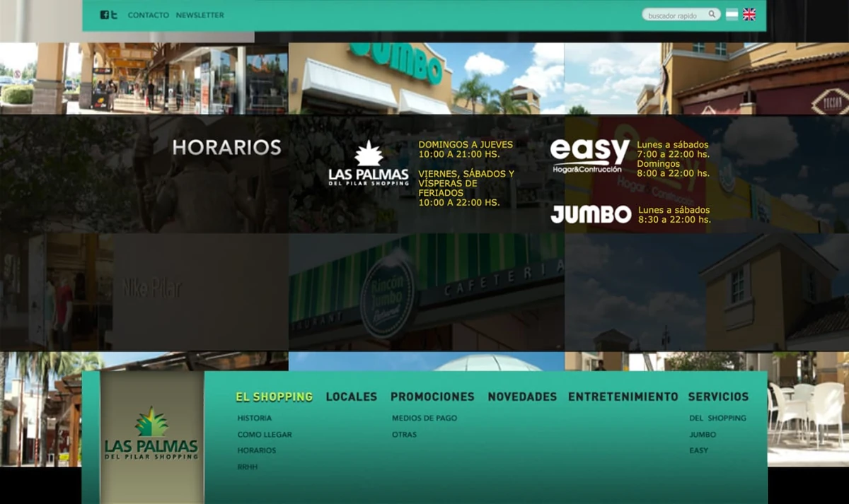Click 'Lunes a sábados 8:30 a 22:00 hs.' text

(x=674, y=215)
